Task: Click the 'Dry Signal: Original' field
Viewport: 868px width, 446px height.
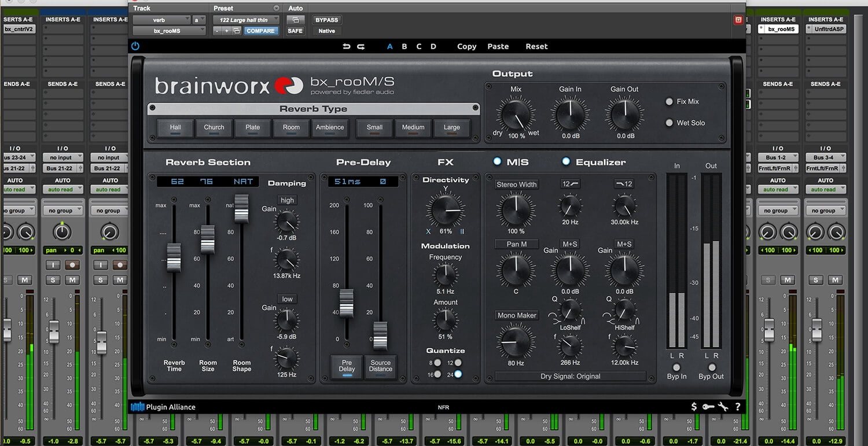Action: click(571, 376)
